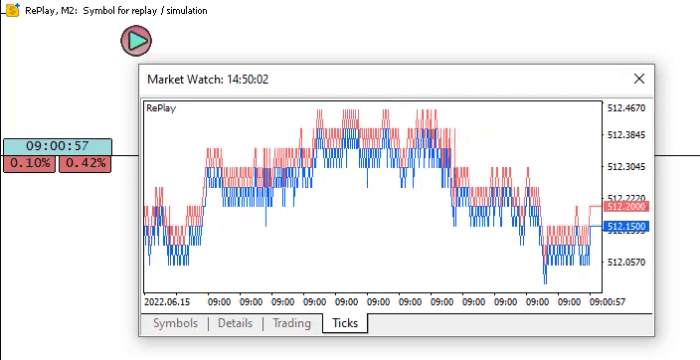This screenshot has width=700, height=360.
Task: Click the 2022.06.15 date on time axis
Action: pos(167,302)
